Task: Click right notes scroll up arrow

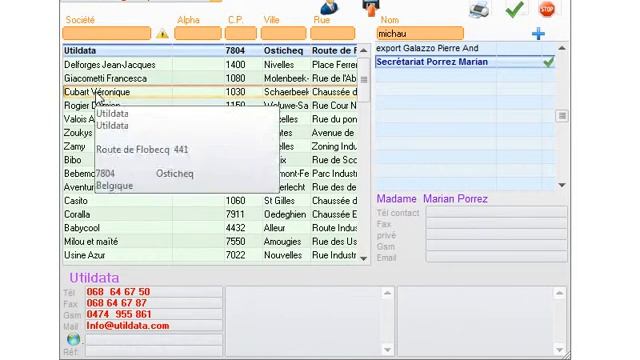Action: tap(560, 293)
